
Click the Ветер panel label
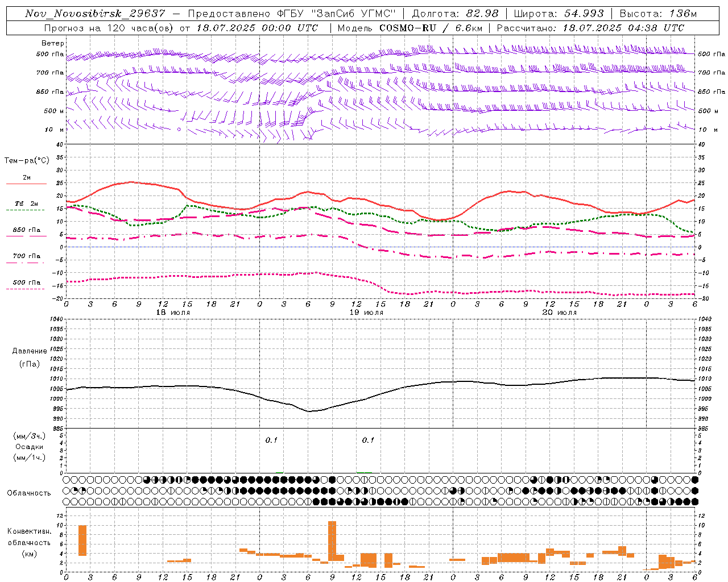click(53, 43)
